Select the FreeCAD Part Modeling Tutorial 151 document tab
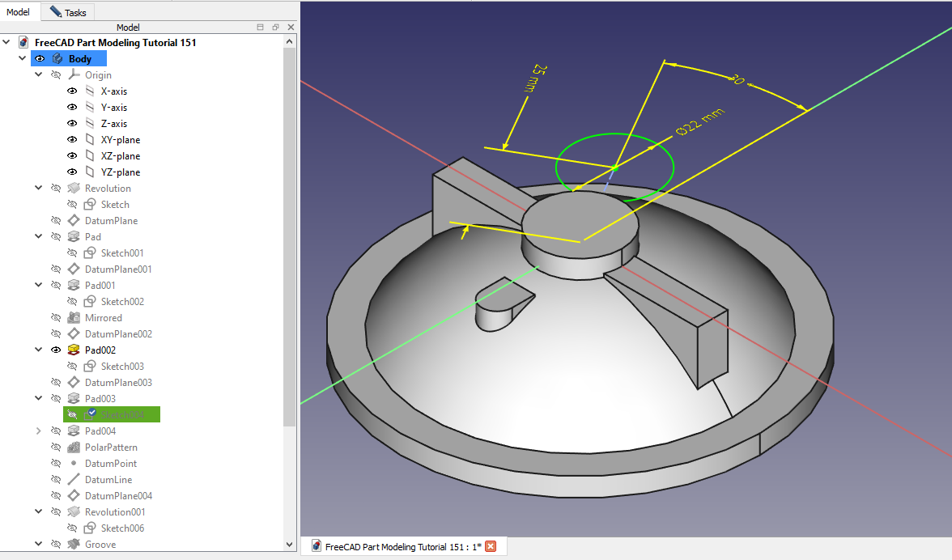This screenshot has height=560, width=952. (x=396, y=547)
